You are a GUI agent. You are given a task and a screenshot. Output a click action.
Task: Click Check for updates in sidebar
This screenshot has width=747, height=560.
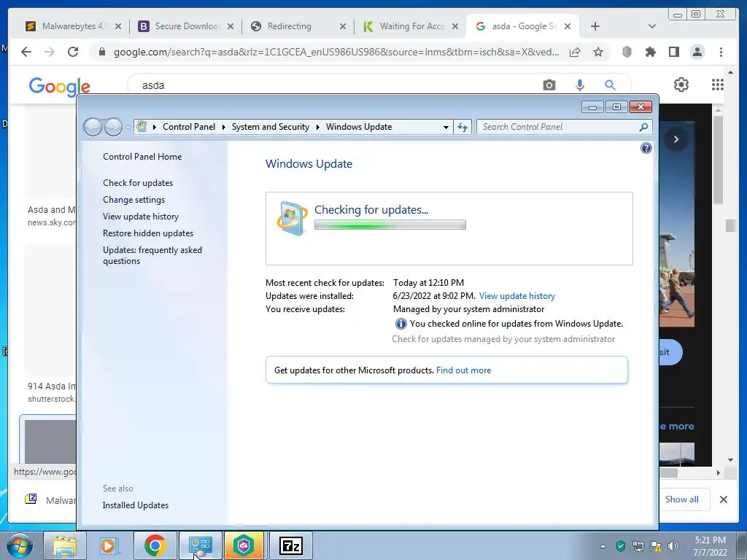click(x=138, y=183)
